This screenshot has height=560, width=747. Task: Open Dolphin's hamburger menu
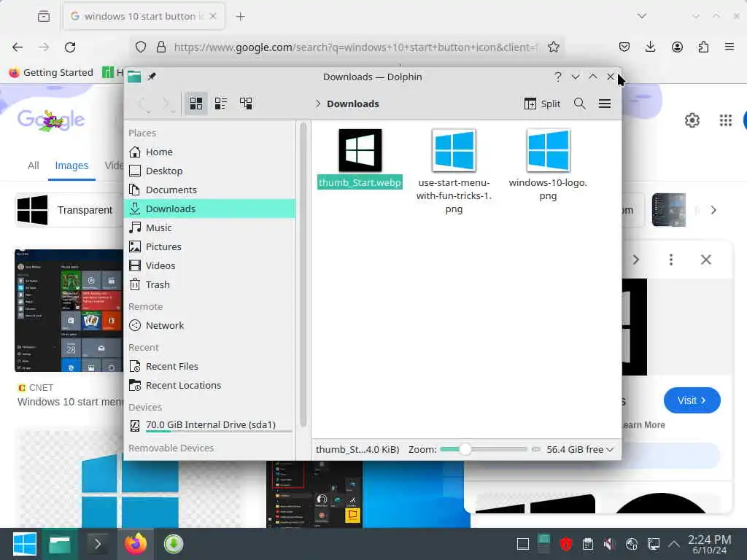pyautogui.click(x=605, y=104)
